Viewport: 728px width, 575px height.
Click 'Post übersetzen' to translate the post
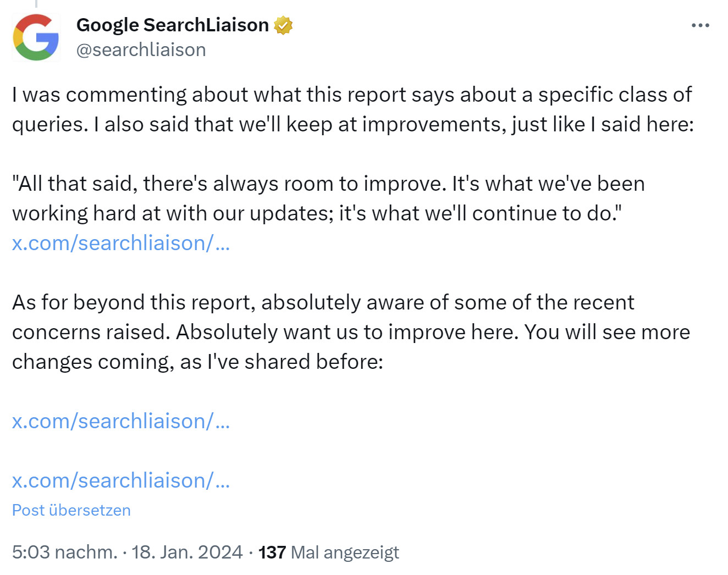(70, 510)
